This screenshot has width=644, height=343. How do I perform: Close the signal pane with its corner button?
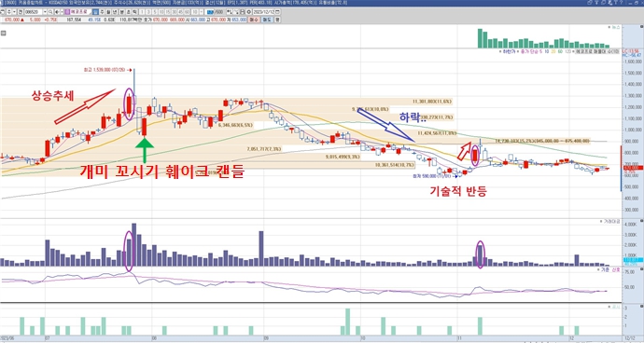(641, 269)
